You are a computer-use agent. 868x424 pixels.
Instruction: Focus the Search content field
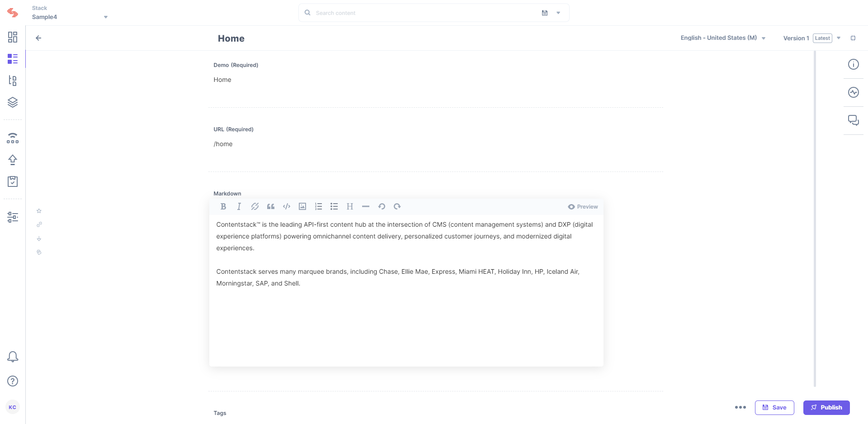(425, 13)
